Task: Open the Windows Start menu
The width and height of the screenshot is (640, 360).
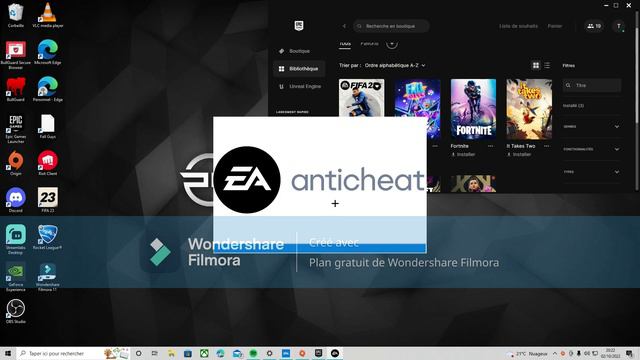Action: coord(7,353)
